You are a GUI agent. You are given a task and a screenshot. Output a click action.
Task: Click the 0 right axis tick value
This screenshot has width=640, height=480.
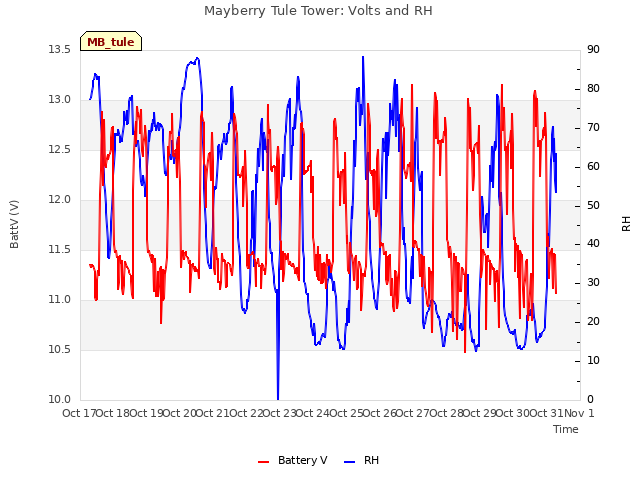590,400
